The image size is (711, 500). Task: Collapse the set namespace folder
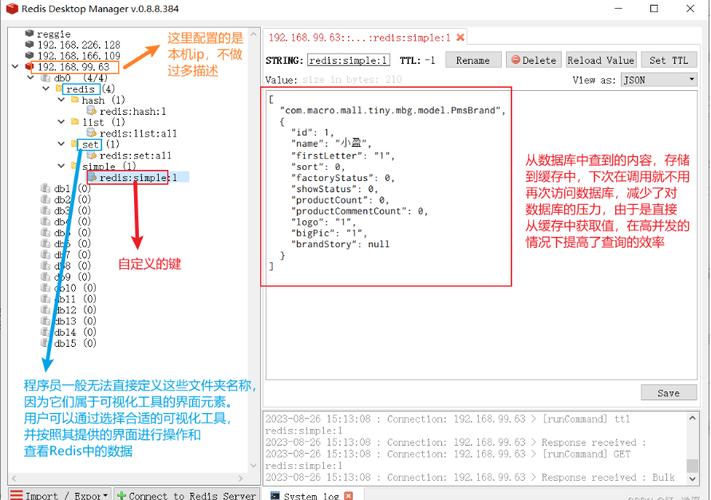[x=61, y=144]
